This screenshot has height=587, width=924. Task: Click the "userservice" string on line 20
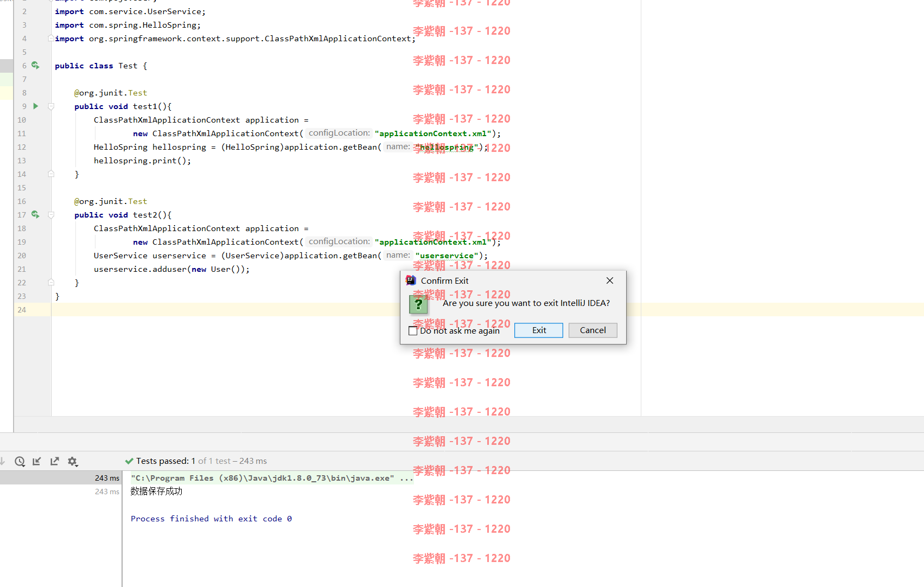tap(447, 256)
